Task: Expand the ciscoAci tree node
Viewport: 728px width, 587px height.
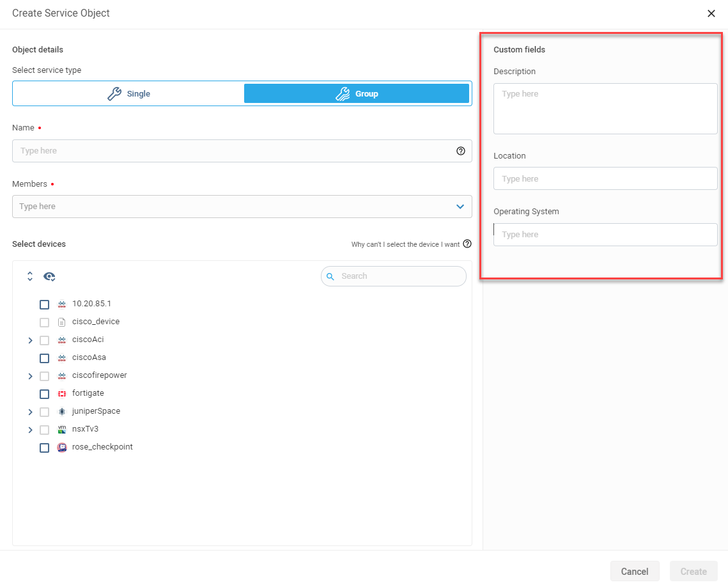Action: (x=30, y=340)
